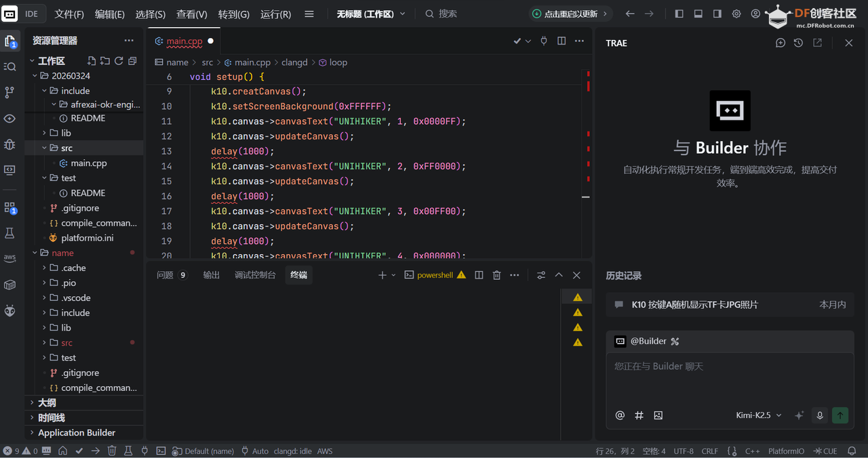Click 点击重启以更新 to restart and update
The height and width of the screenshot is (458, 868).
click(570, 13)
